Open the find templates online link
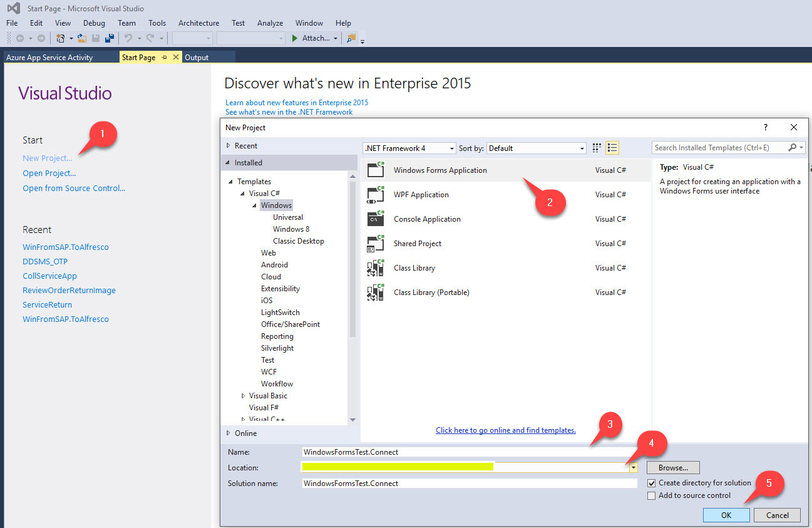Image resolution: width=812 pixels, height=528 pixels. coord(505,430)
